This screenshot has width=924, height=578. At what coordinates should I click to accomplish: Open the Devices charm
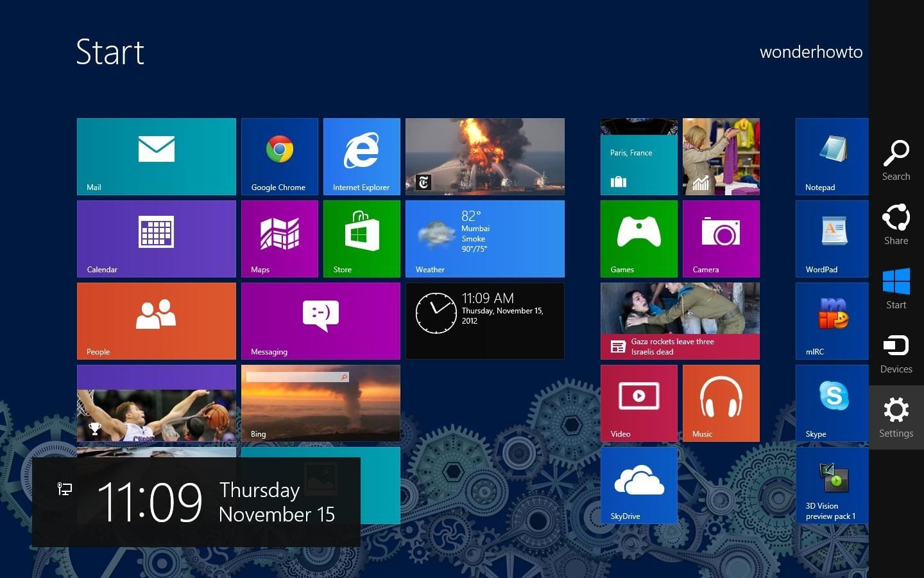[x=896, y=353]
